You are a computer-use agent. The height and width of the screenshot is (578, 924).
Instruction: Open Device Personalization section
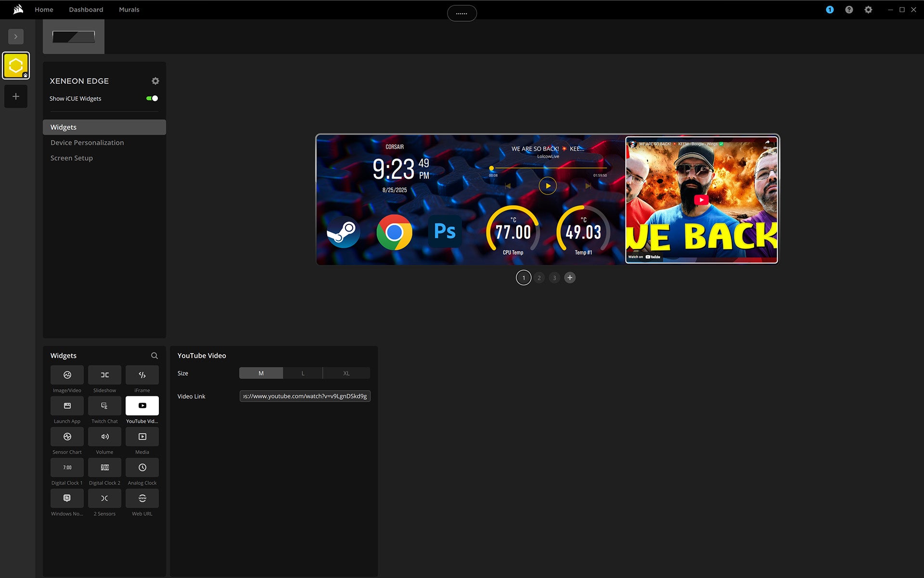(87, 143)
